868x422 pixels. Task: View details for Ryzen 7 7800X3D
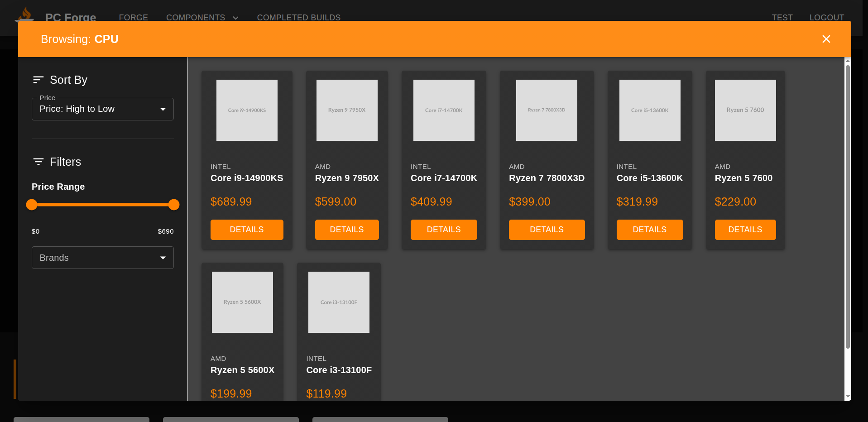coord(547,230)
